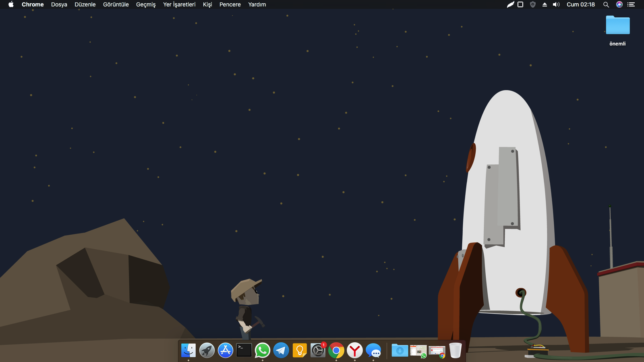Open the Dosya menu

[59, 4]
